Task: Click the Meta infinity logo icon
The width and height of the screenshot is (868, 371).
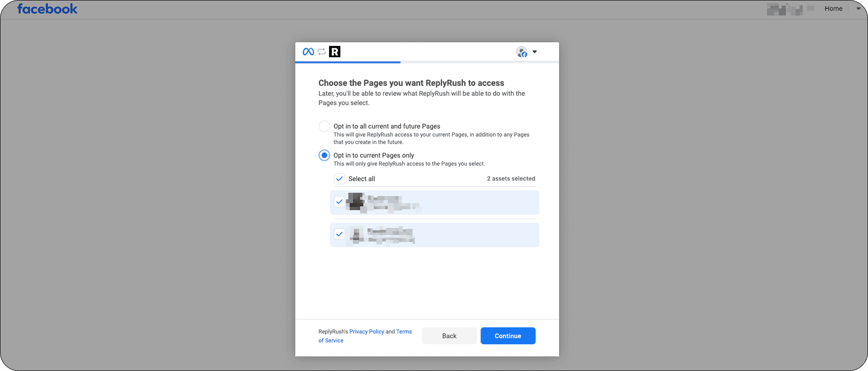Action: pyautogui.click(x=308, y=52)
